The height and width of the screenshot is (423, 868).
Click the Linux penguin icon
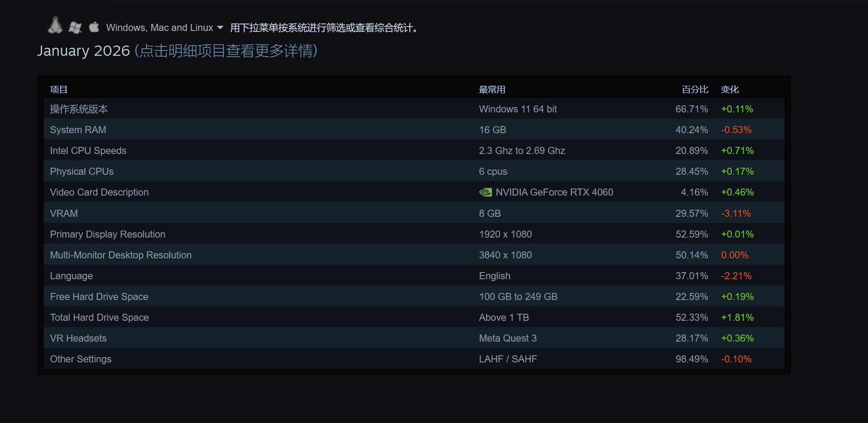pyautogui.click(x=55, y=26)
